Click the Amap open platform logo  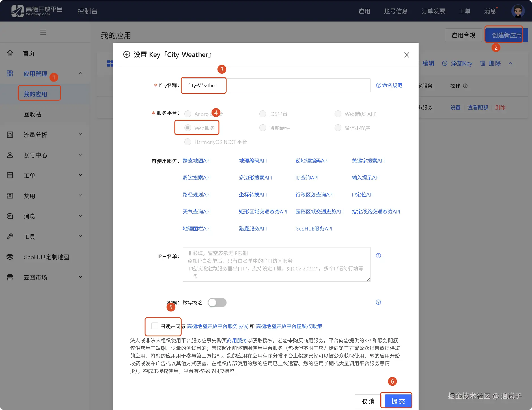click(37, 11)
